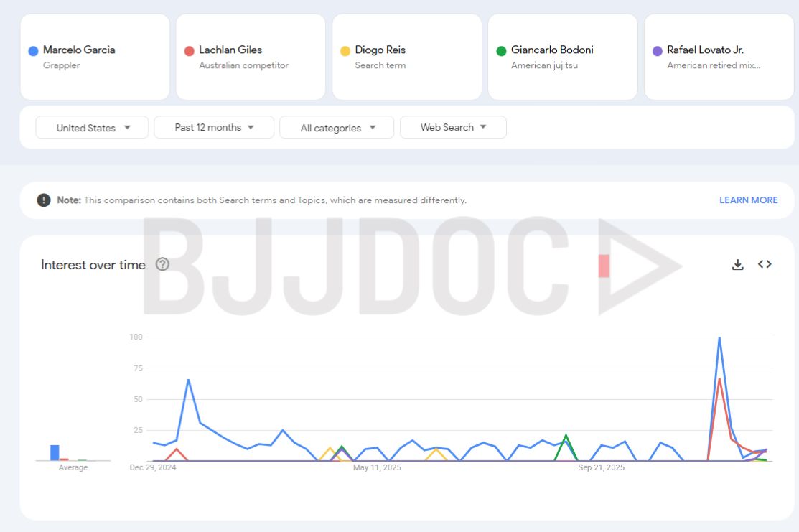
Task: Follow the LEARN MORE link
Action: point(748,200)
